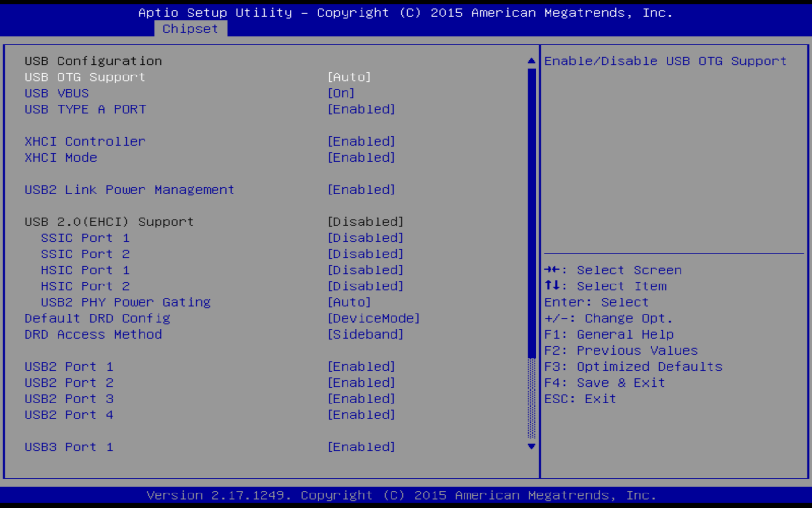This screenshot has width=812, height=508.
Task: Change USB VBUS [On] value
Action: 341,93
